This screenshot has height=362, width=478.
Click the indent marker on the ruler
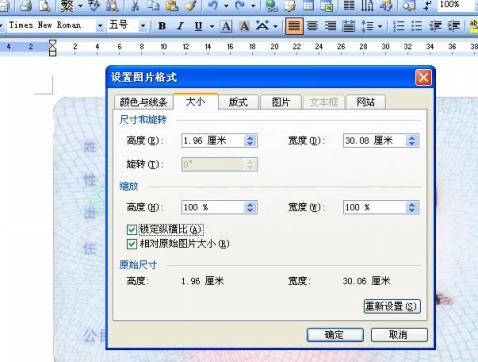point(53,47)
